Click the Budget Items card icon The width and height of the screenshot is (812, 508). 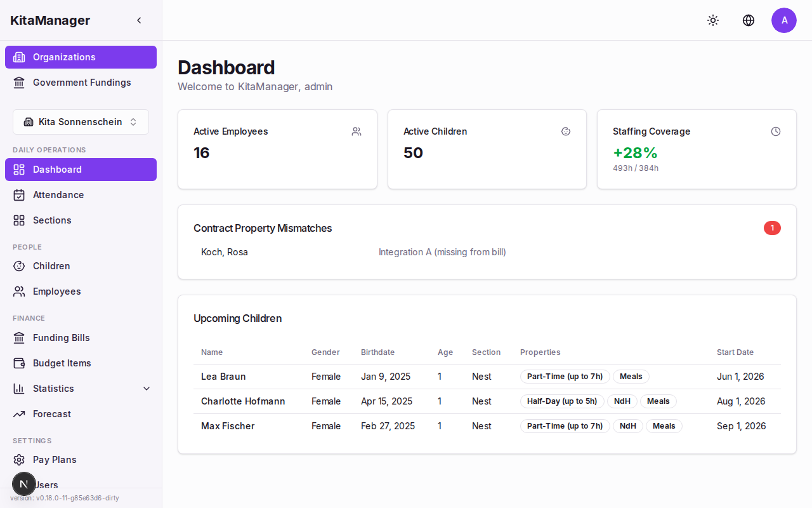20,363
